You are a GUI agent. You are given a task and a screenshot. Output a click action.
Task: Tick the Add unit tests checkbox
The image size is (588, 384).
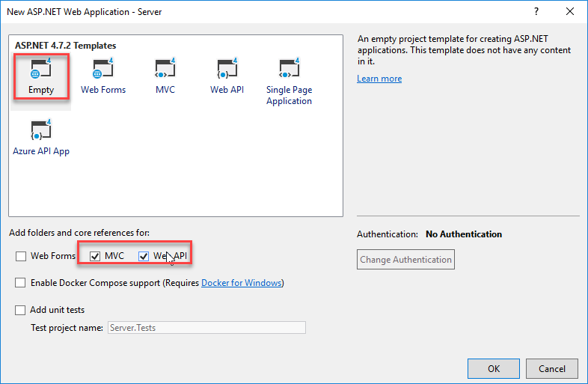(20, 310)
